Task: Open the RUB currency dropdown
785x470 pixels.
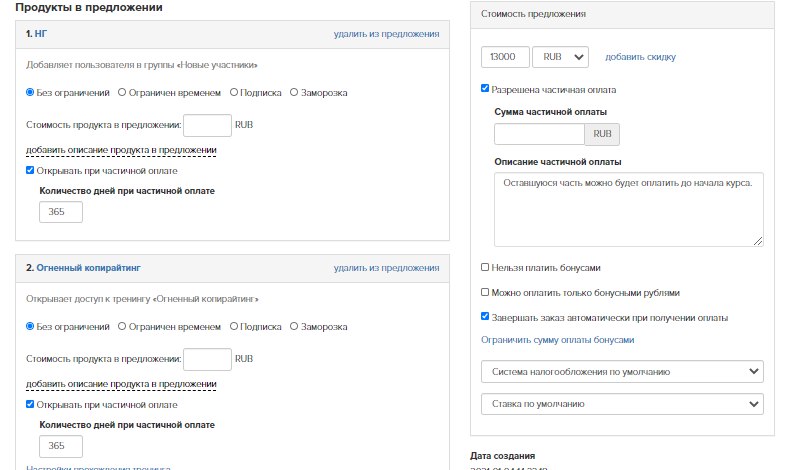Action: [x=560, y=57]
